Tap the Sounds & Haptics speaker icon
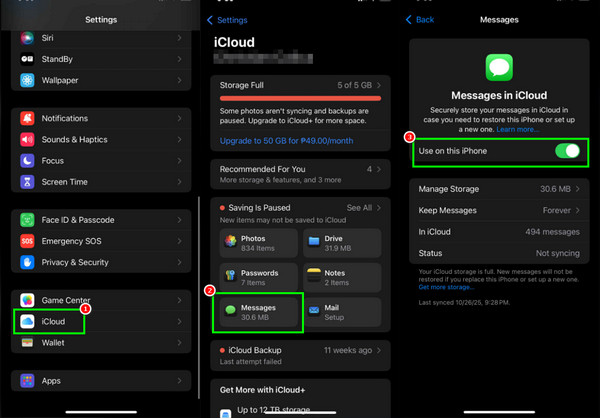600x418 pixels. pyautogui.click(x=27, y=140)
